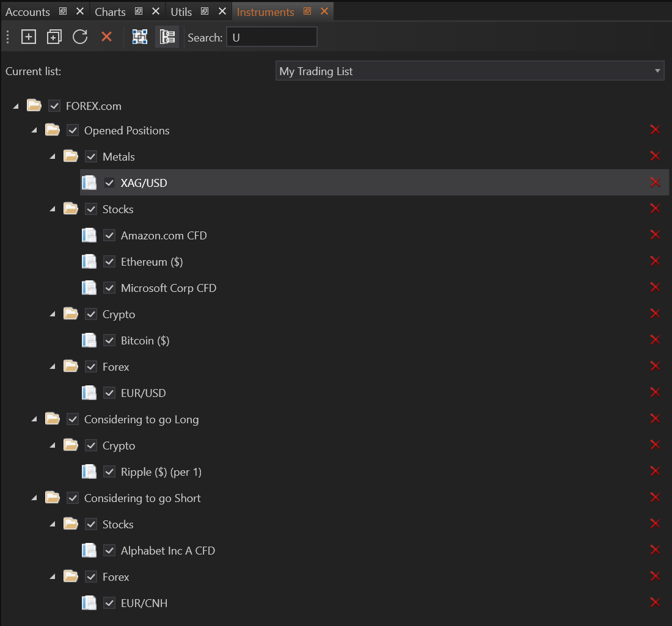672x626 pixels.
Task: Click the Search input field
Action: tap(271, 37)
